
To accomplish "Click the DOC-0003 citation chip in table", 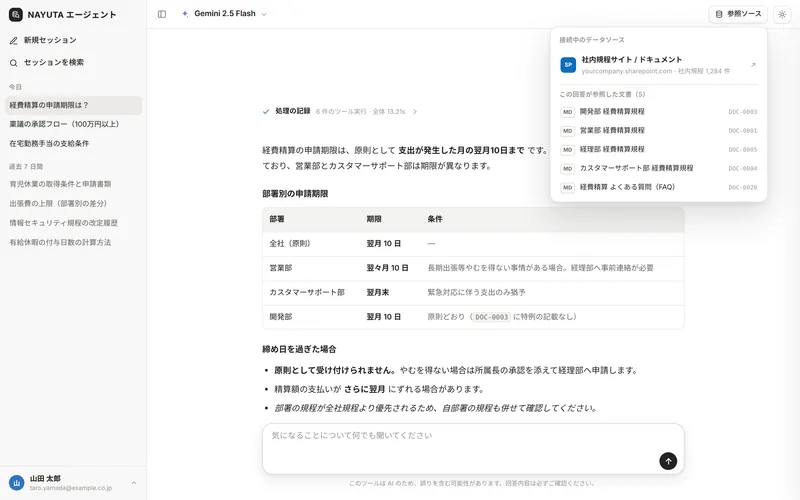I will click(x=491, y=317).
